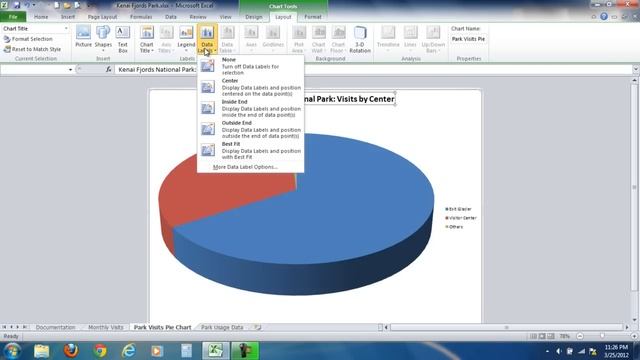Click the Chart Name input field
Image resolution: width=640 pixels, height=360 pixels.
click(x=468, y=39)
